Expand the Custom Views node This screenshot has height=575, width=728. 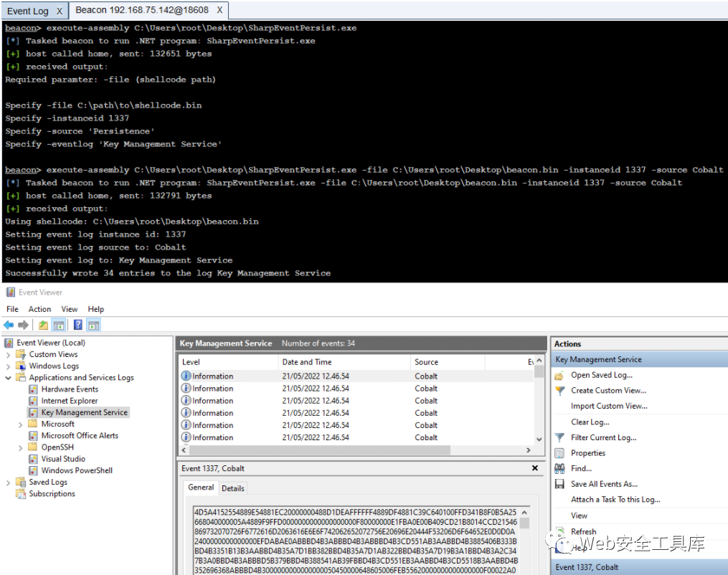point(8,355)
